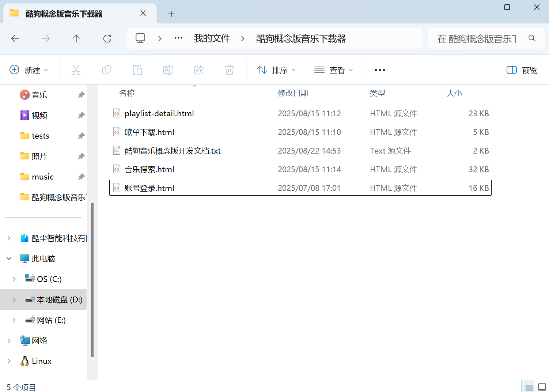Screen dimensions: 549x392
Task: Click the 新建 new item button
Action: 29,70
